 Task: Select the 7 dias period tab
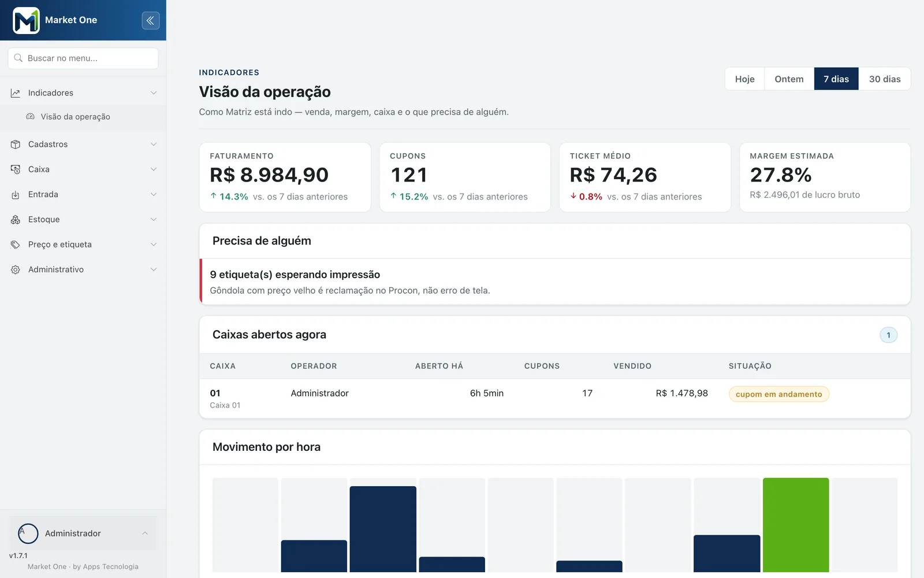pyautogui.click(x=836, y=79)
